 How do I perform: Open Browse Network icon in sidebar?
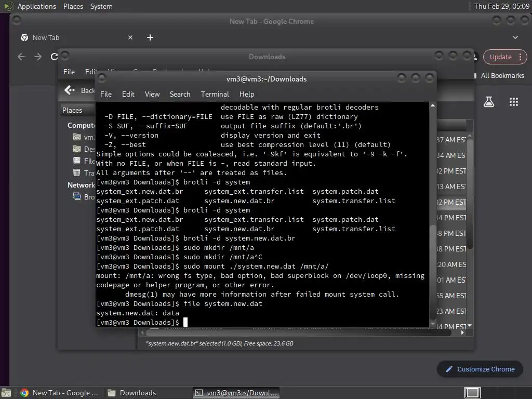77,196
